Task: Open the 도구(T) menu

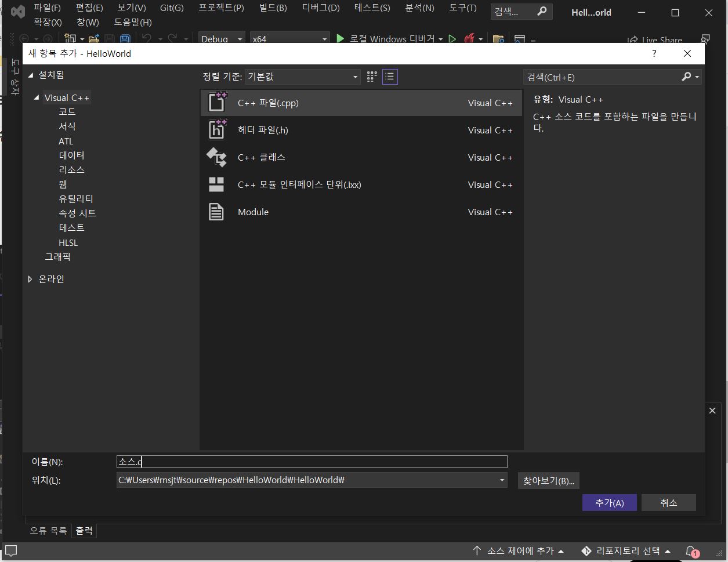Action: tap(463, 8)
